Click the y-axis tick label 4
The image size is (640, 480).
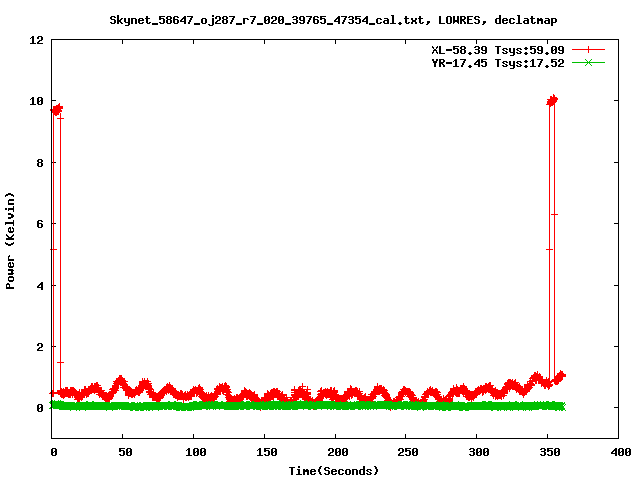pyautogui.click(x=40, y=286)
